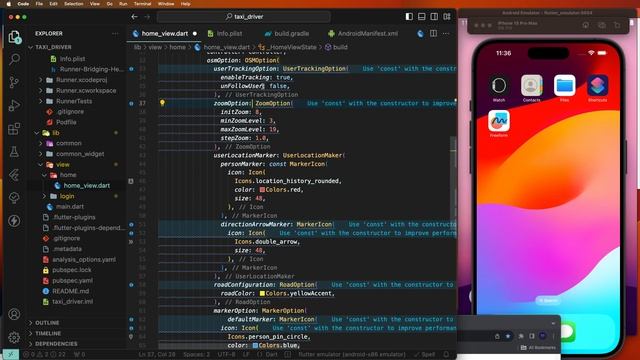Click the Colors.yellowAccent color swatch
640x360 pixels.
pos(262,293)
